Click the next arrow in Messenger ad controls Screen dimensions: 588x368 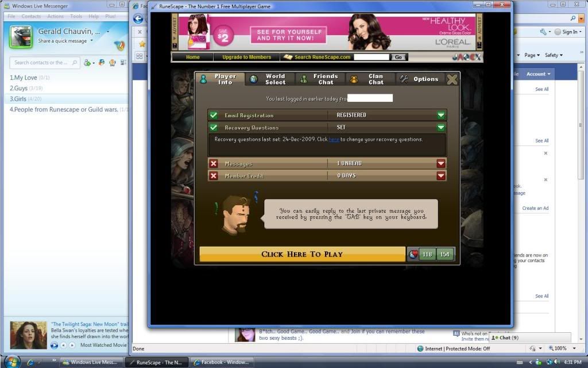(72, 345)
